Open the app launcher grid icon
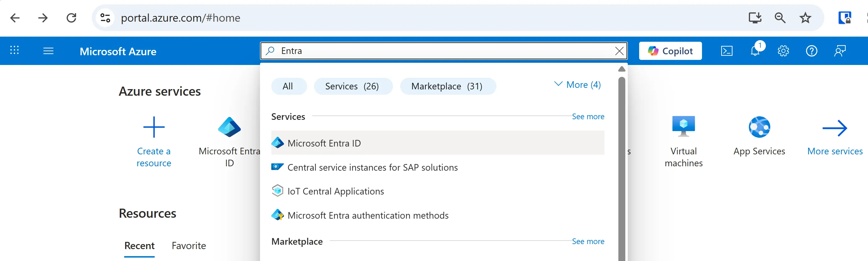 pos(14,51)
